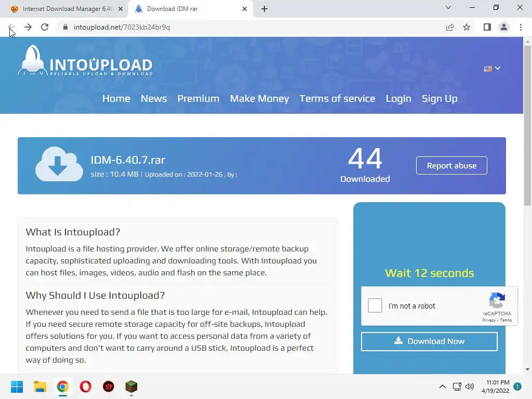The image size is (532, 399).
Task: Open the News menu item
Action: click(x=154, y=98)
